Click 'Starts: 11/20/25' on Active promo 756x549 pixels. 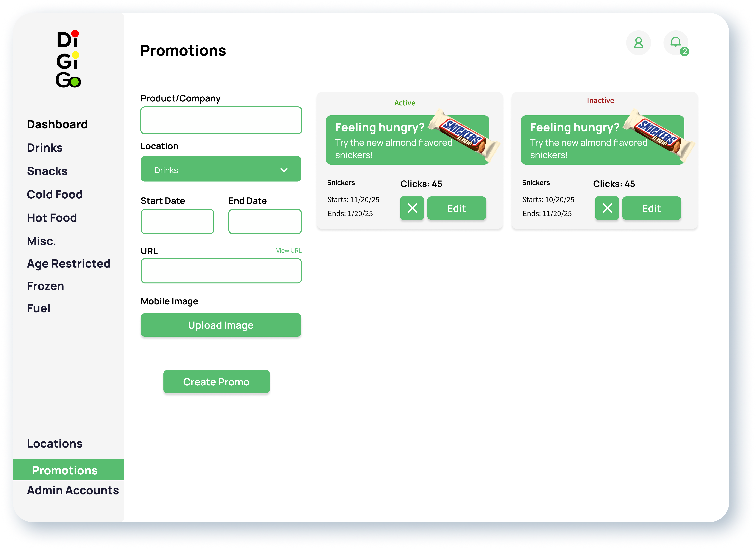[x=353, y=200]
